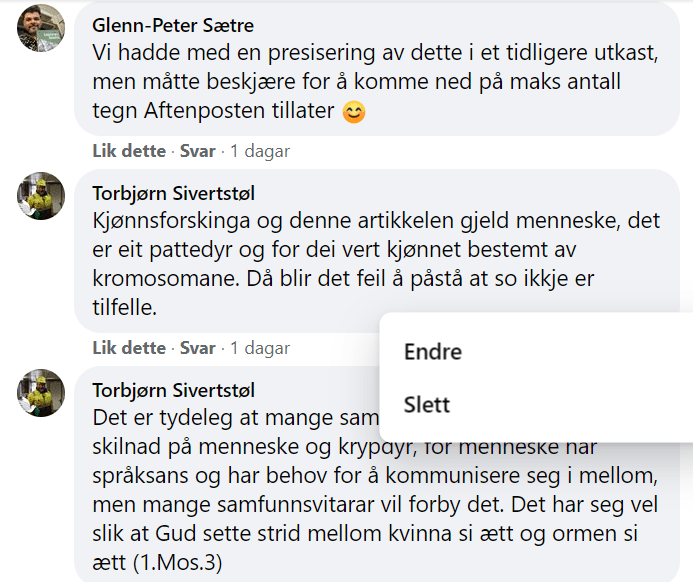Reply to the comment ending with 'tilfelle.'
Viewport: 693px width, 582px height.
(197, 348)
